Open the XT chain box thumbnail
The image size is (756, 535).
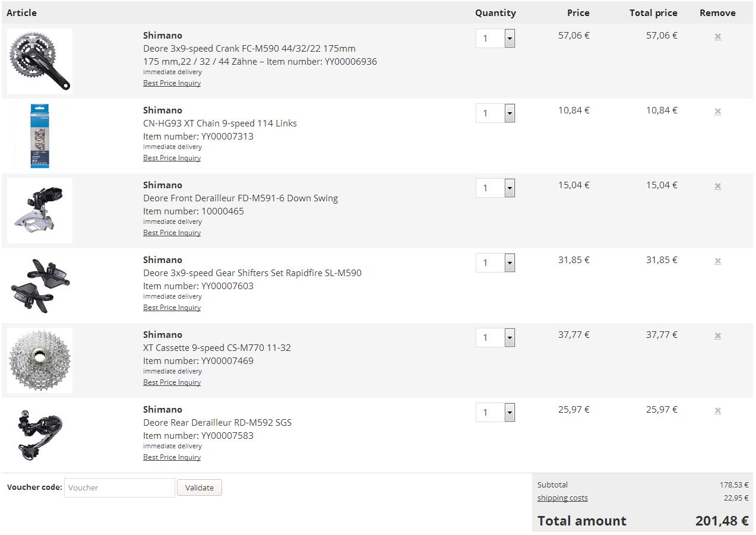[40, 136]
